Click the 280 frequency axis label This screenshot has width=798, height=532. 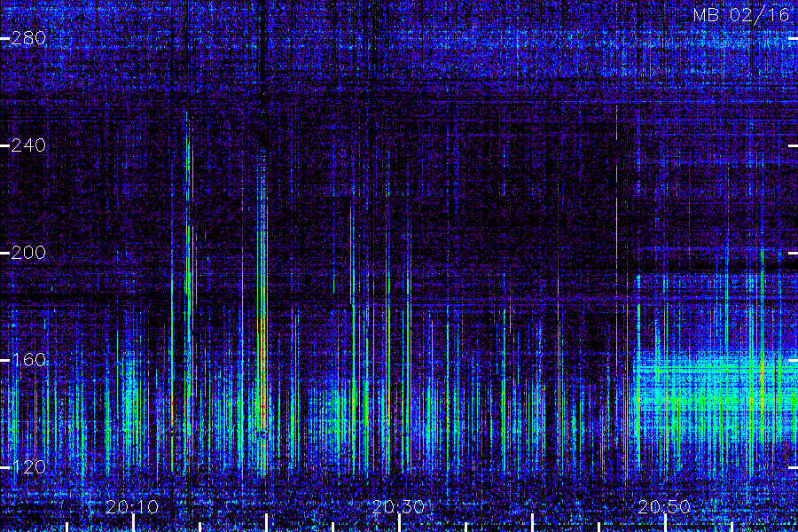pyautogui.click(x=28, y=38)
